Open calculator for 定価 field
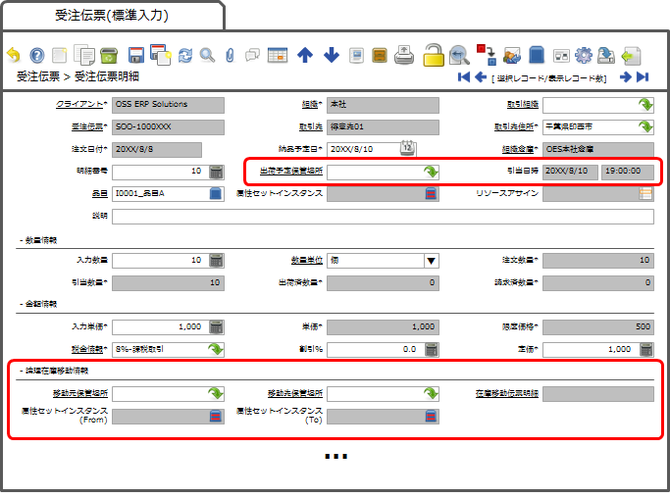The width and height of the screenshot is (670, 498). click(646, 349)
